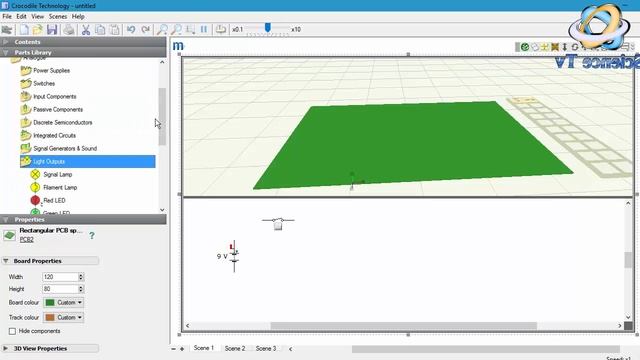Open the Discrete Semiconductors folder
640x360 pixels.
pyautogui.click(x=62, y=122)
